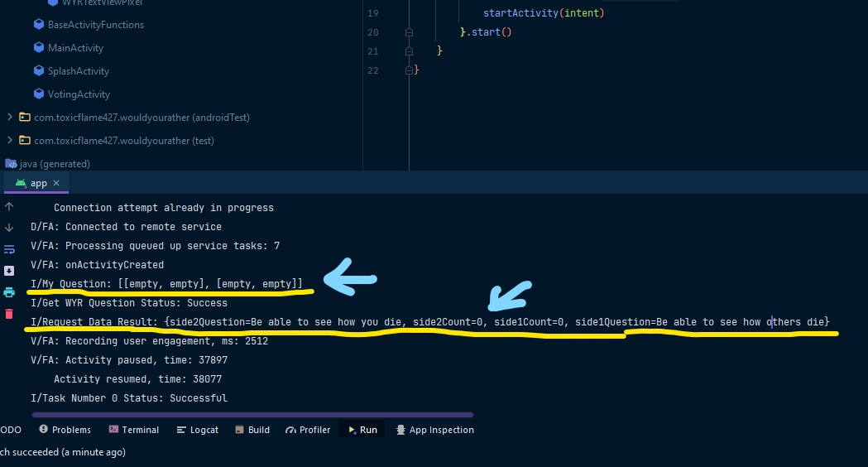Toggle scroll to end in Run console
This screenshot has width=868, height=467.
click(9, 270)
